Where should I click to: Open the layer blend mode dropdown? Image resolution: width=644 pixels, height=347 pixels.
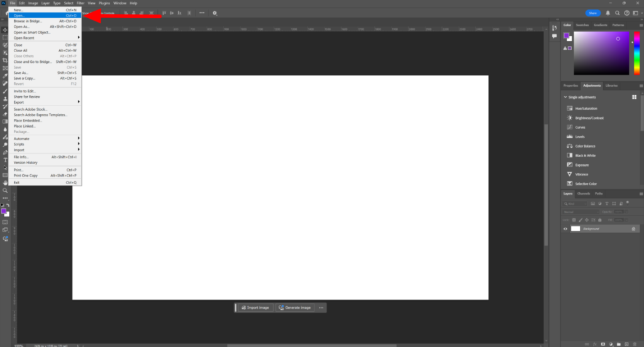coord(580,212)
